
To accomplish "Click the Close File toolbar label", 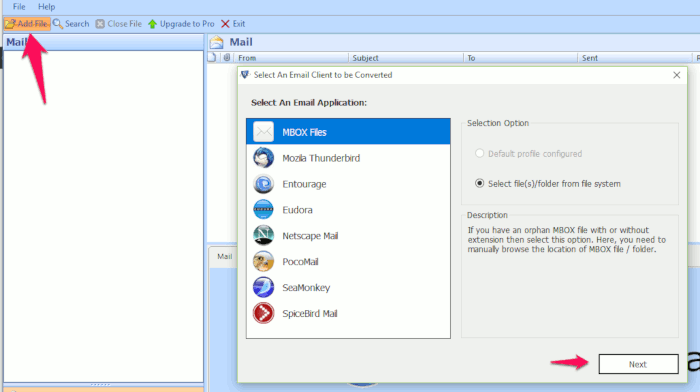I will 125,24.
